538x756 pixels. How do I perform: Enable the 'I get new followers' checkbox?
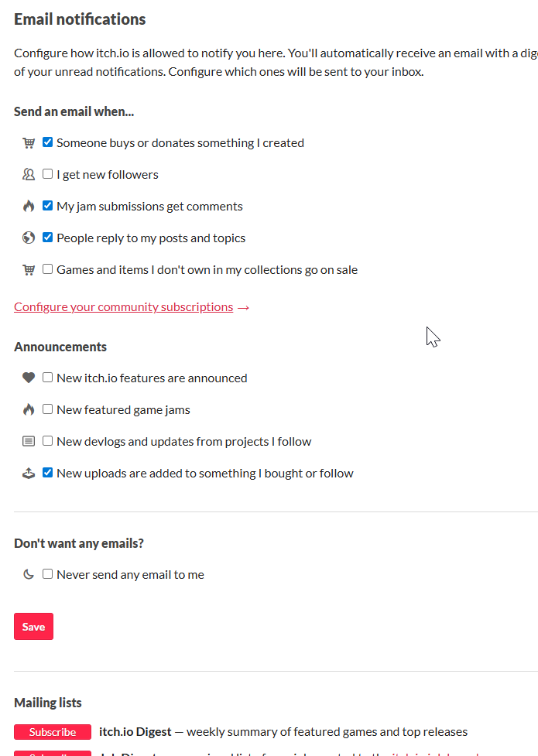47,173
